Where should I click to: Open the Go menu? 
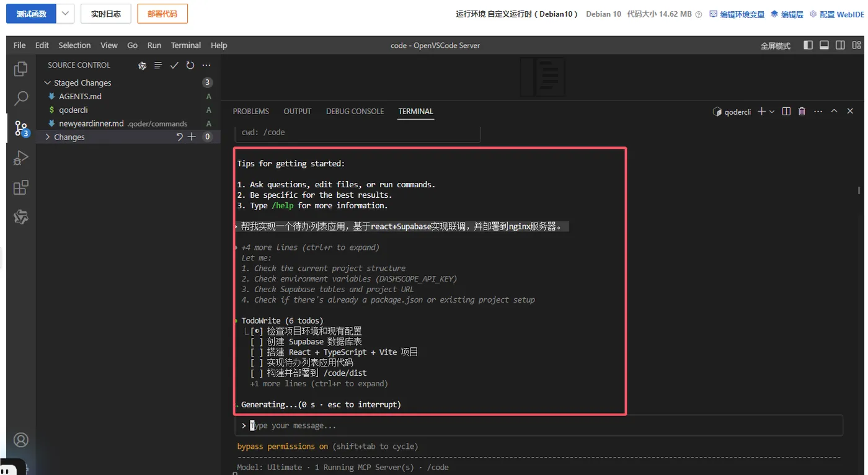click(132, 45)
